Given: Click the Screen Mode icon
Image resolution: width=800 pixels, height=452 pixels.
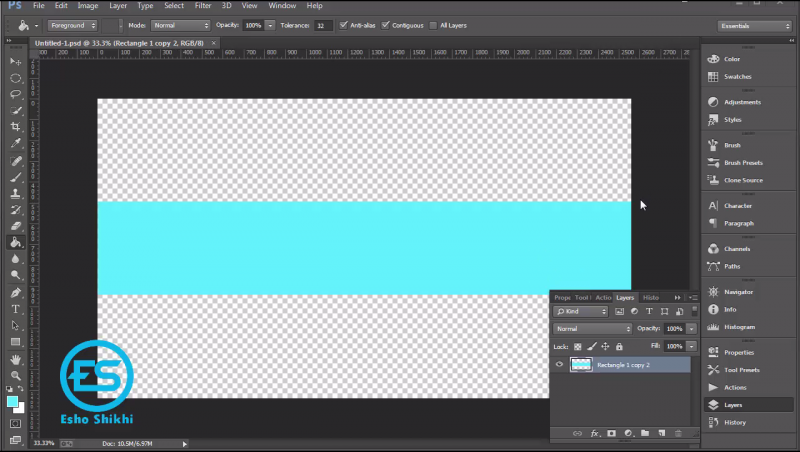Looking at the screenshot, I should [15, 440].
